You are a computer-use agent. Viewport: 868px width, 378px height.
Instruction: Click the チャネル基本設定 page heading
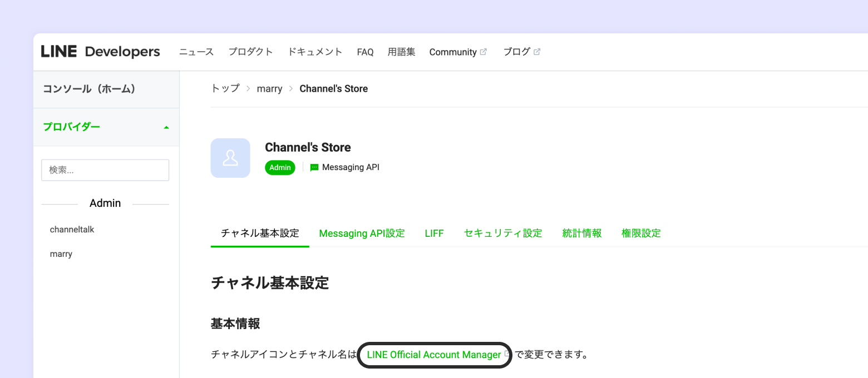pyautogui.click(x=270, y=283)
